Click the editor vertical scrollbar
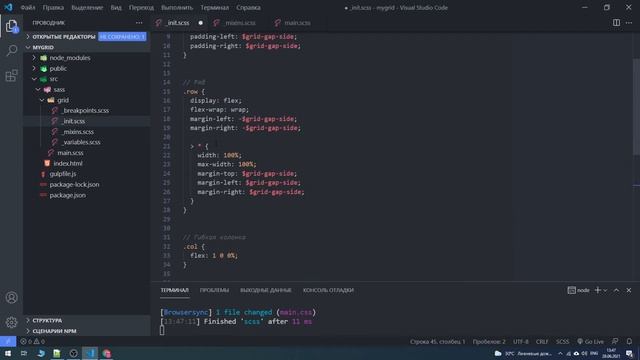Image resolution: width=640 pixels, height=360 pixels. tap(636, 106)
